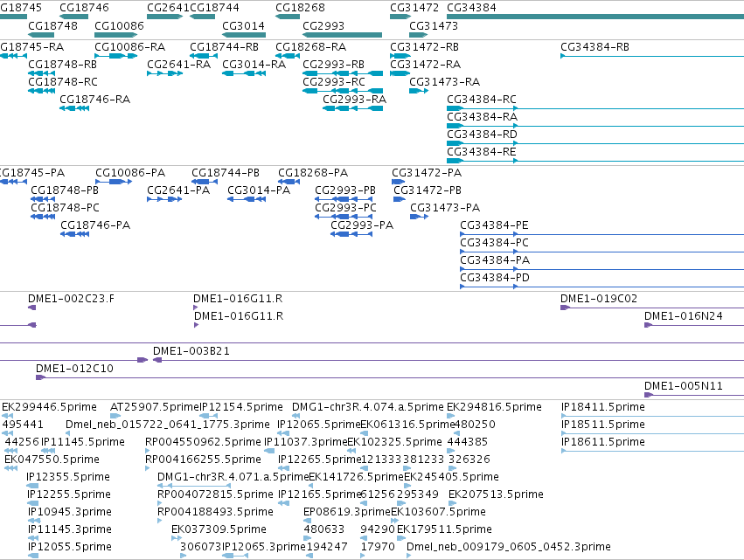Select the CG2993 gene feature
This screenshot has height=560, width=744.
pyautogui.click(x=342, y=35)
